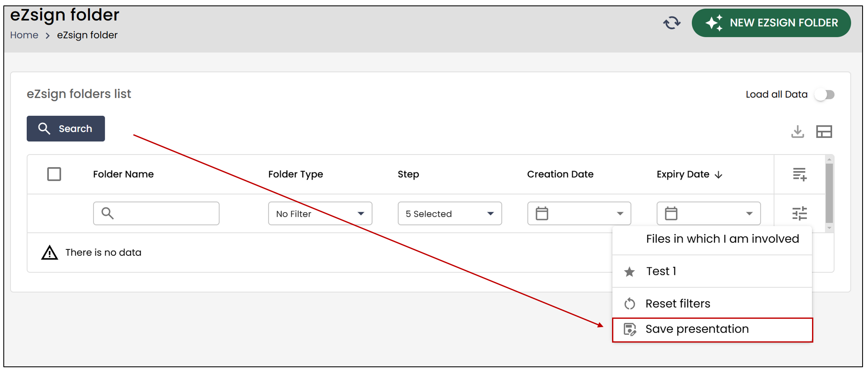868x371 pixels.
Task: Switch the table layout view icon
Action: pyautogui.click(x=824, y=132)
